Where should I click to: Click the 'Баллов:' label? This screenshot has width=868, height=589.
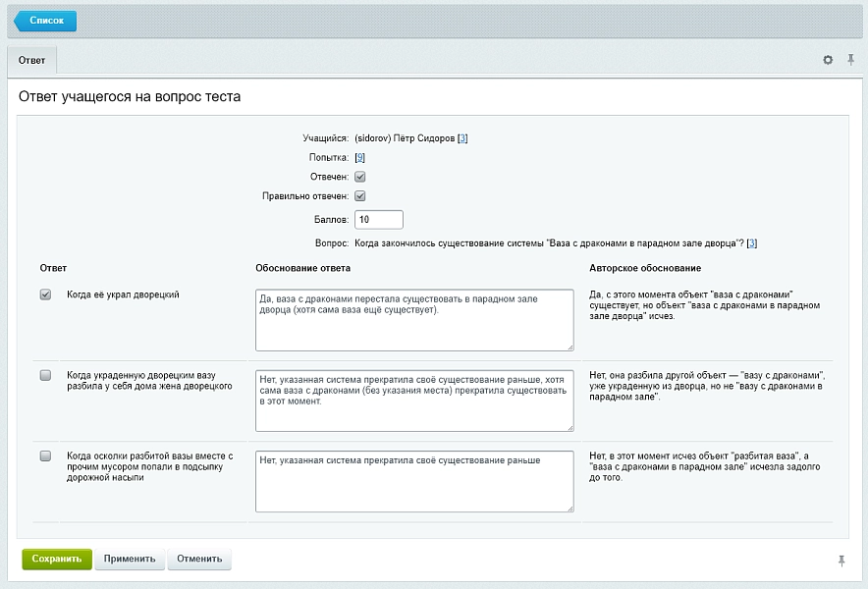tap(331, 220)
